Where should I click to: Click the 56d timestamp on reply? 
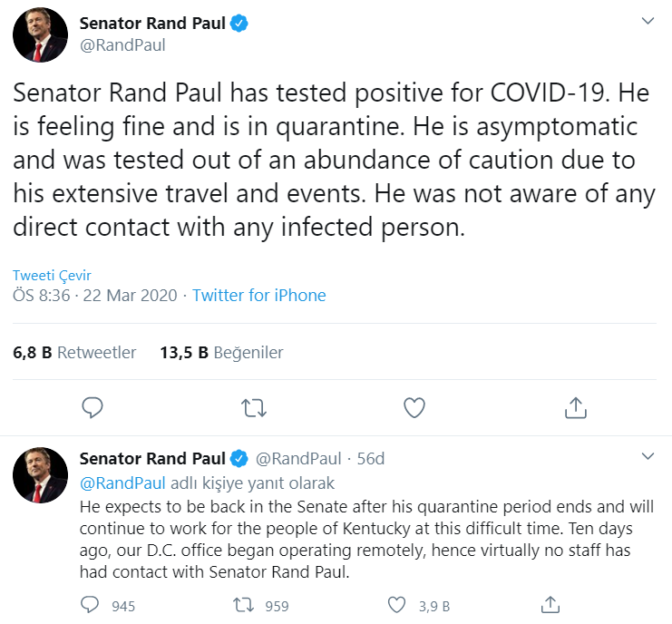click(371, 459)
